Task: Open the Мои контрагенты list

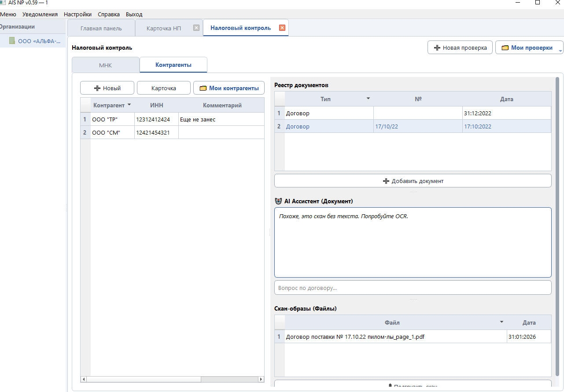Action: click(229, 88)
